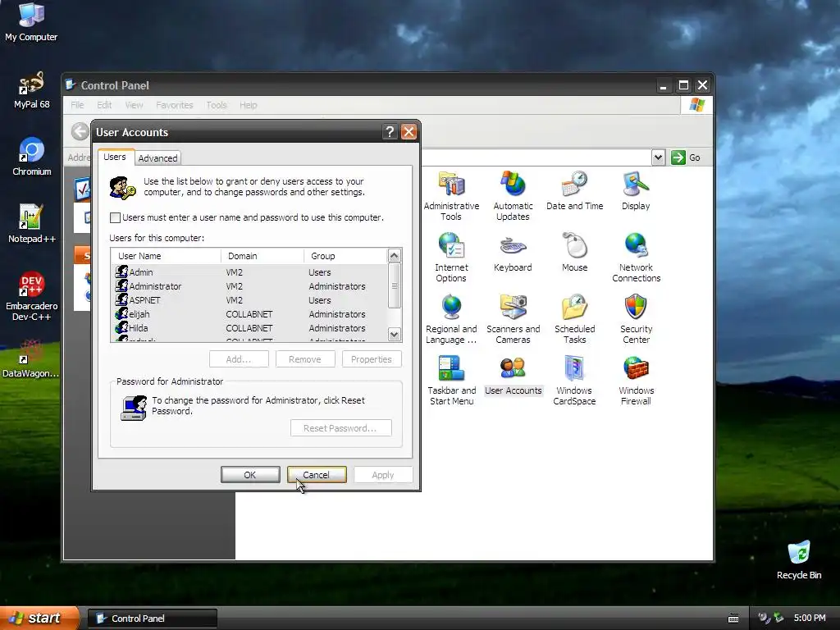Open the Start menu
The height and width of the screenshot is (630, 840).
(39, 618)
